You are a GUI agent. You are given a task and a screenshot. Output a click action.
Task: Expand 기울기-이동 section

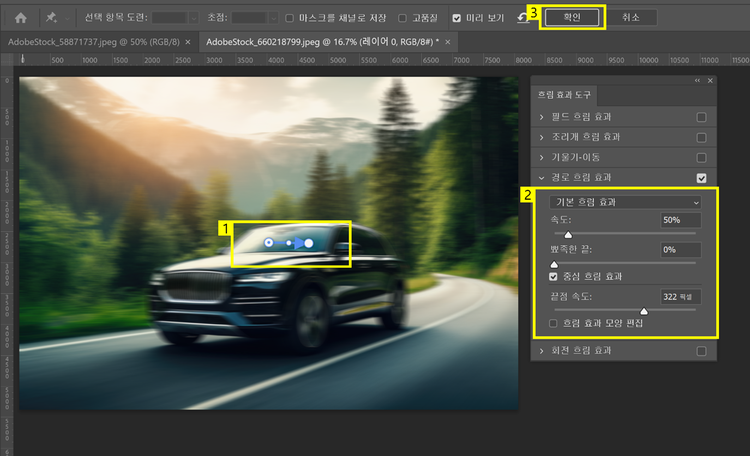tap(541, 157)
